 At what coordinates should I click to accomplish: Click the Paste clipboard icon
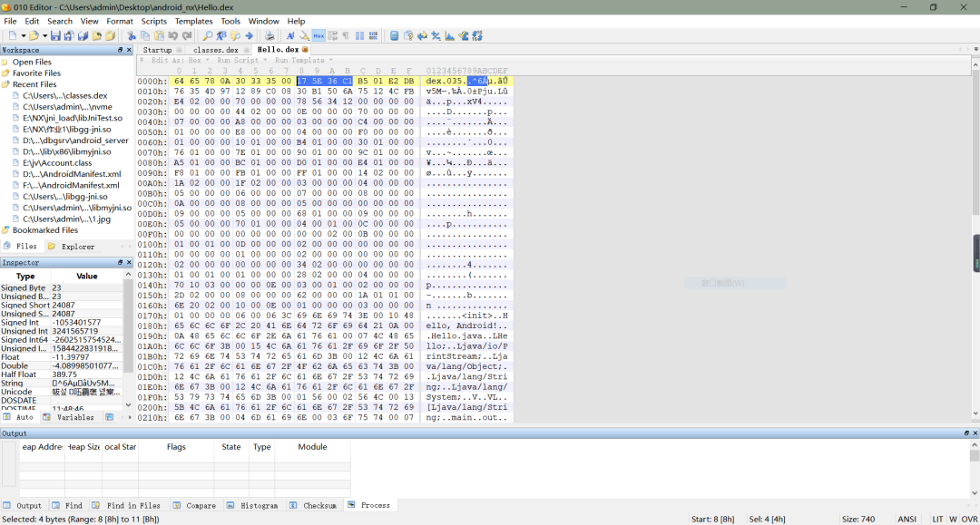pos(160,35)
